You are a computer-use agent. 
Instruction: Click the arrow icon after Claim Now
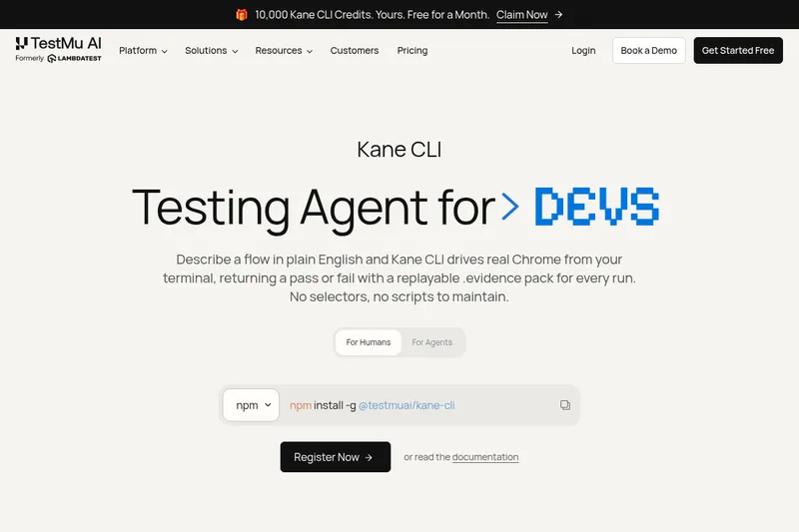pos(558,15)
